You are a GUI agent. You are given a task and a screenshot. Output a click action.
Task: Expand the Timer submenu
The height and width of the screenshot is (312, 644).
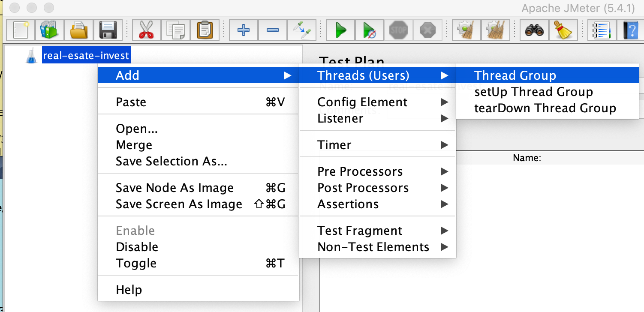click(378, 145)
